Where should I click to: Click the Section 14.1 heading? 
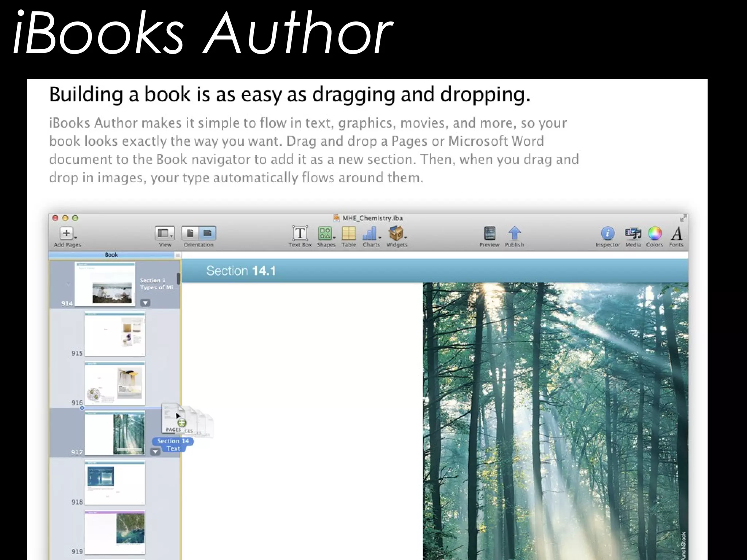click(241, 271)
